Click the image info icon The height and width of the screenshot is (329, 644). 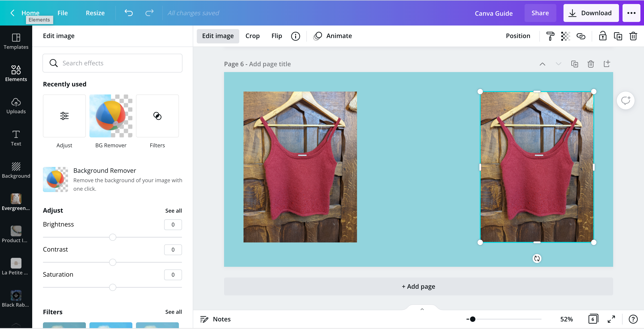[x=295, y=36]
